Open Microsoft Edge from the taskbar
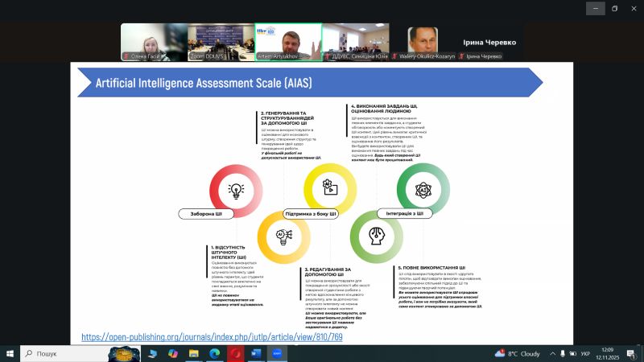The height and width of the screenshot is (362, 644). point(215,353)
